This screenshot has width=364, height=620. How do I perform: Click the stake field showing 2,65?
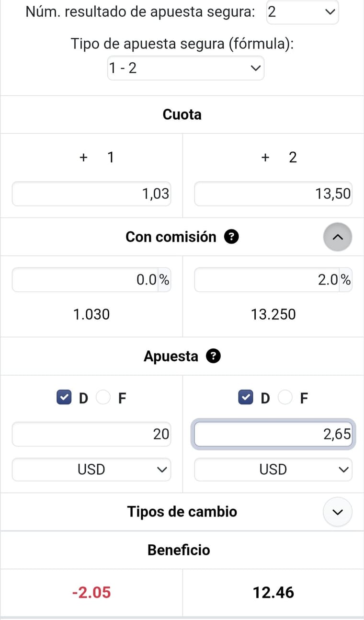(273, 434)
